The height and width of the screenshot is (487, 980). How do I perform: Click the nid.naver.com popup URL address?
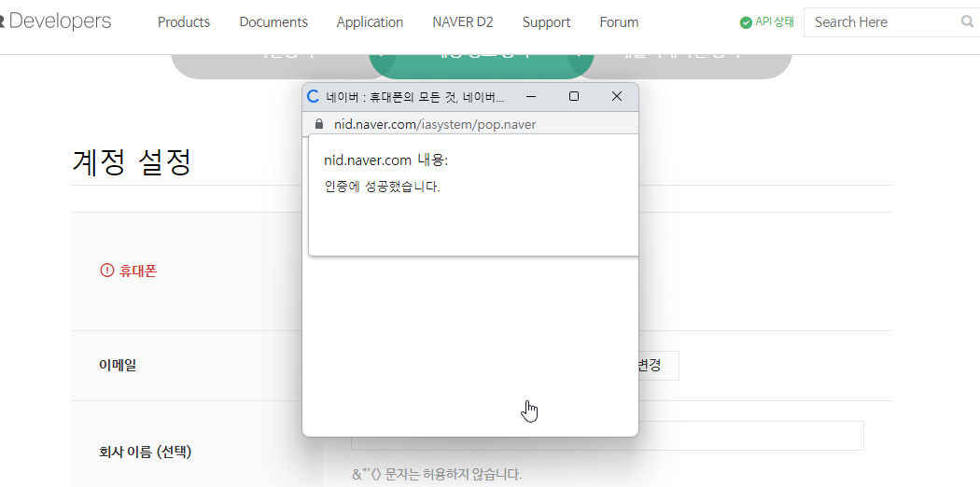pos(435,124)
